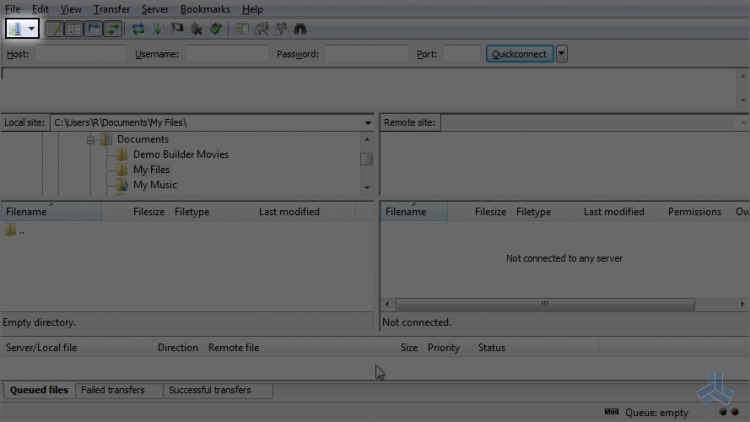Click in the Port input field

tap(462, 54)
